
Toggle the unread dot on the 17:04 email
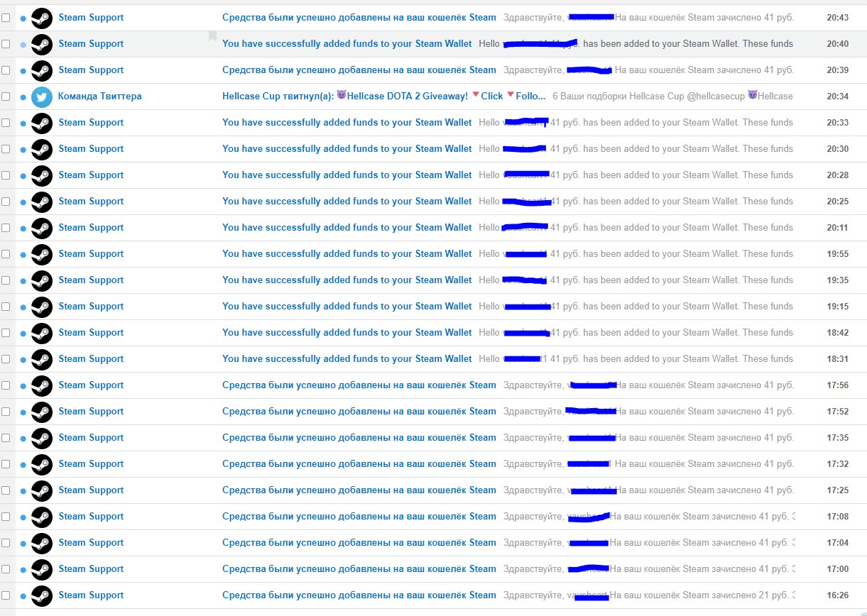tap(23, 543)
